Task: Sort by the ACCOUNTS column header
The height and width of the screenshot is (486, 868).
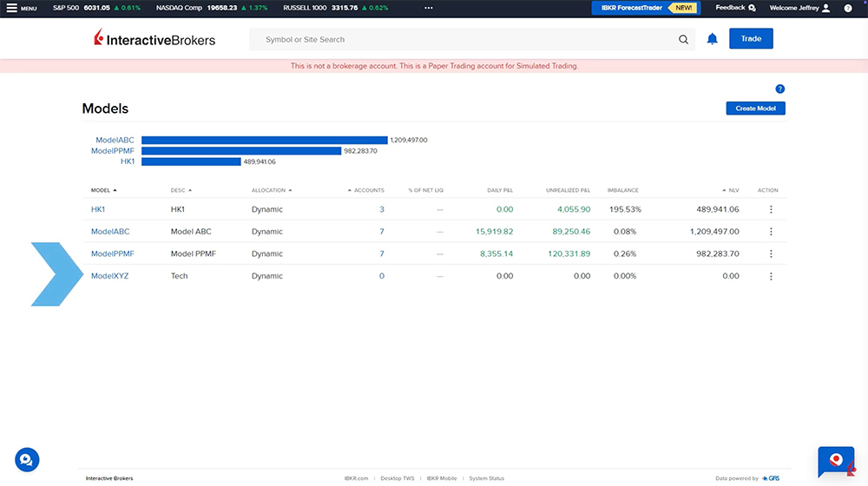Action: [366, 190]
